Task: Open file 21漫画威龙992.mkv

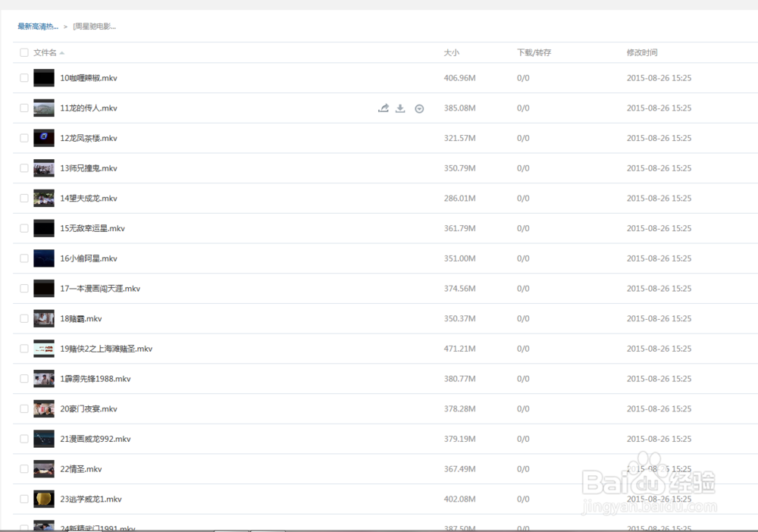Action: point(96,439)
